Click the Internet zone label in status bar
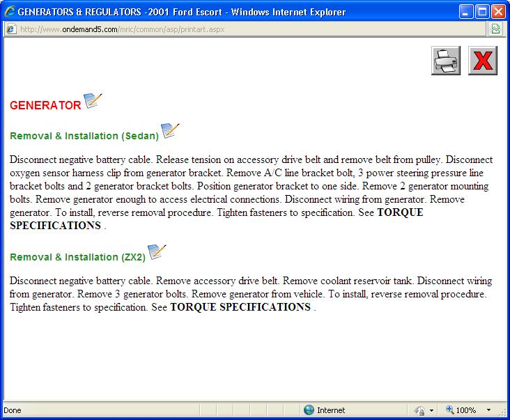This screenshot has height=420, width=510. [x=331, y=410]
